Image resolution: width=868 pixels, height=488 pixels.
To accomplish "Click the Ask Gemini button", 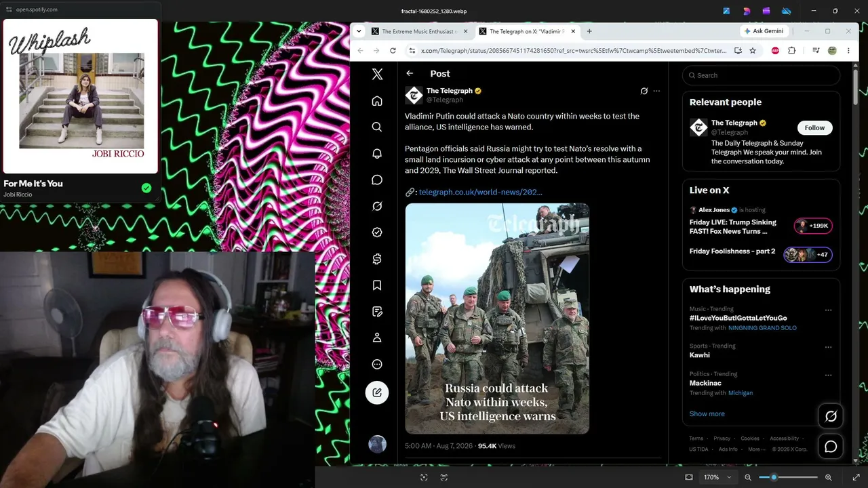I will pos(764,31).
